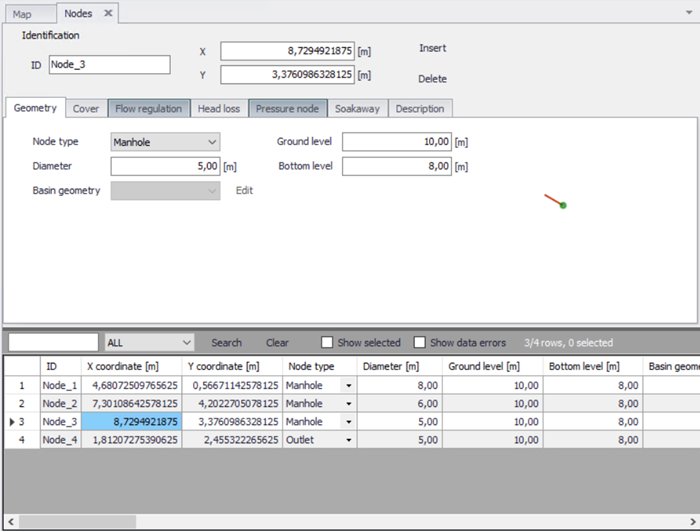The height and width of the screenshot is (531, 700).
Task: Open the Flow regulation tab
Action: click(x=149, y=109)
